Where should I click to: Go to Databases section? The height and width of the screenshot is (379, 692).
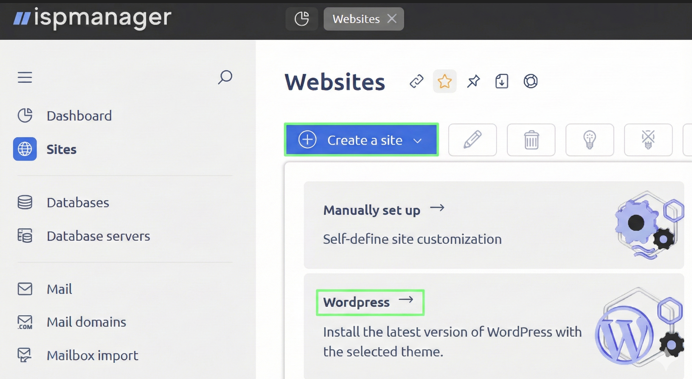pos(78,203)
